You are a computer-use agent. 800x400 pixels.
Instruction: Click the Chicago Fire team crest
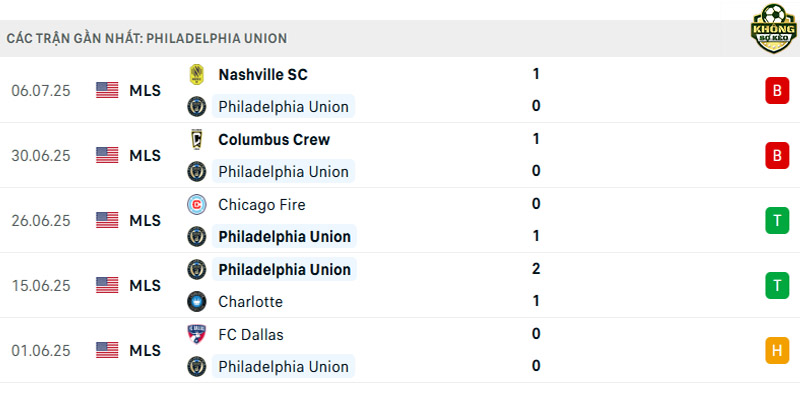[196, 205]
